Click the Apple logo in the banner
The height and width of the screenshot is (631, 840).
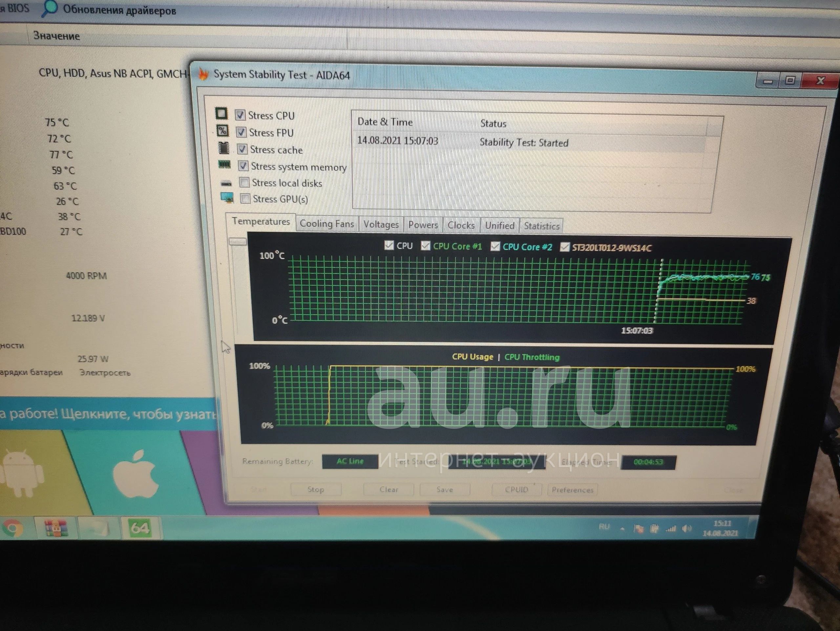click(x=136, y=474)
